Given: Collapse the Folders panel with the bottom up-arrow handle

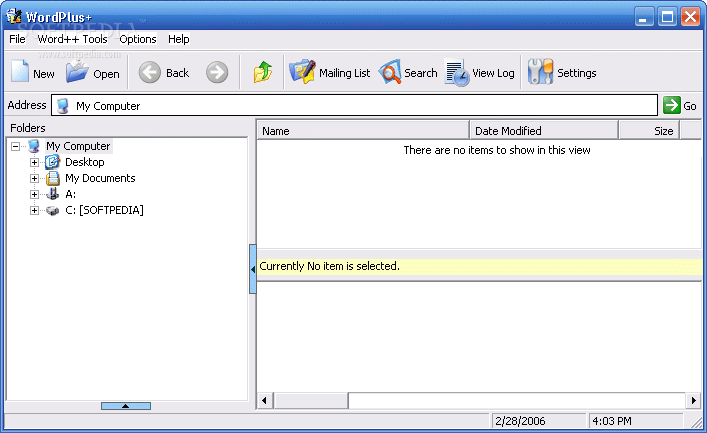Looking at the screenshot, I should click(126, 406).
